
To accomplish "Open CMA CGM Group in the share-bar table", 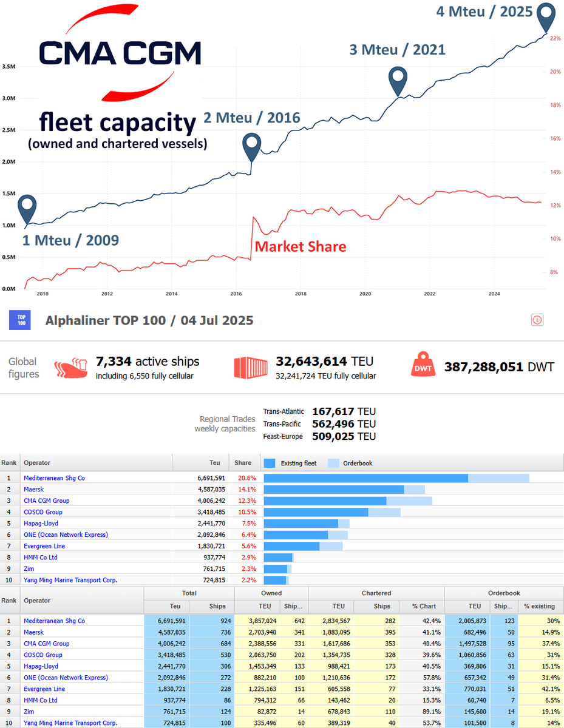I will tap(47, 500).
